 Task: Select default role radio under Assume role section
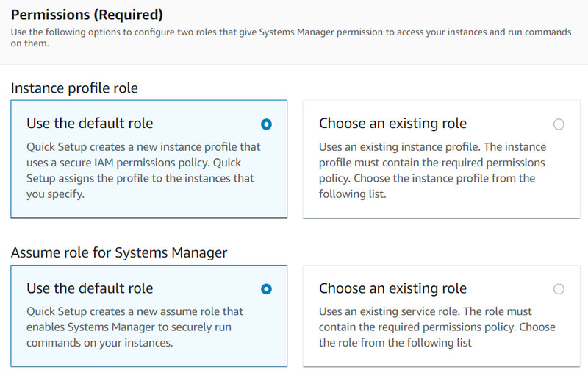tap(266, 289)
